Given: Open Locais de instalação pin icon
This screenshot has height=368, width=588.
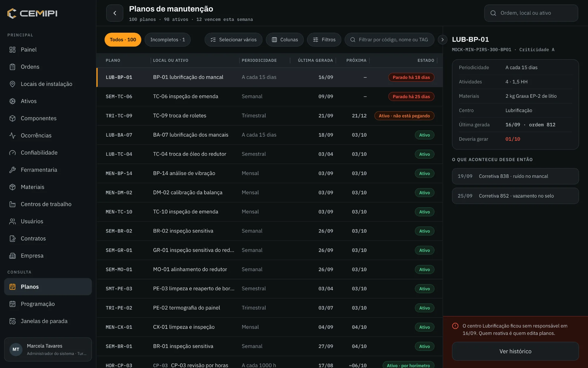Looking at the screenshot, I should point(12,84).
